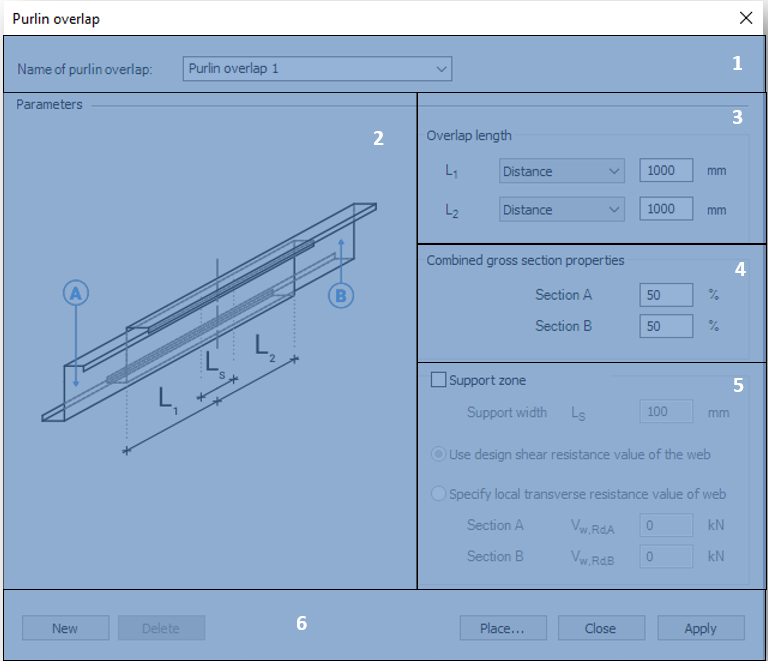
Task: Focus the L1 overlap length value field
Action: [x=666, y=170]
